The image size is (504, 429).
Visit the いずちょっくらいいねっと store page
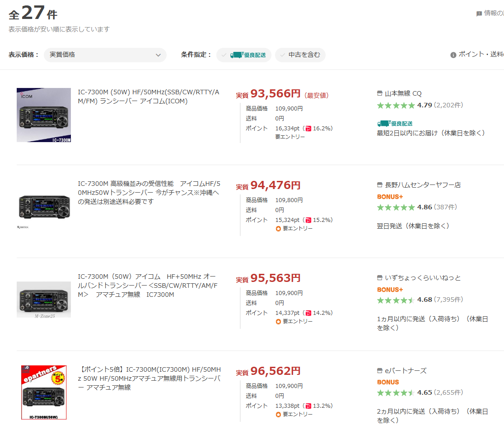pyautogui.click(x=423, y=278)
